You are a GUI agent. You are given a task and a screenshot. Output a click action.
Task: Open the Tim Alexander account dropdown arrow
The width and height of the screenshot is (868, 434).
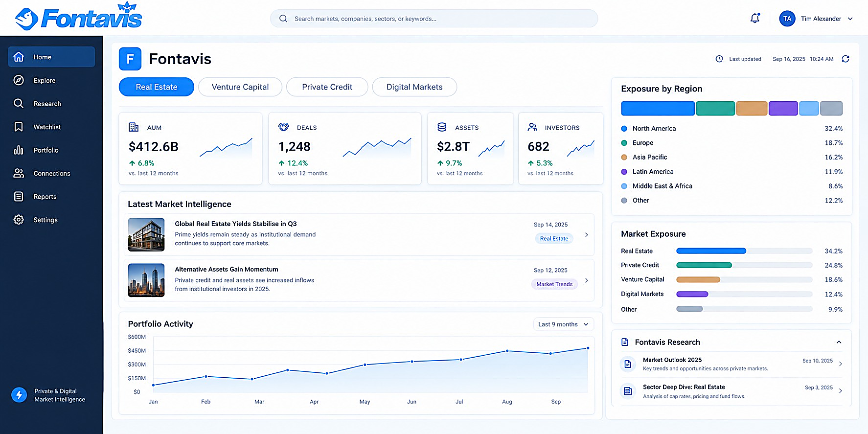[850, 19]
